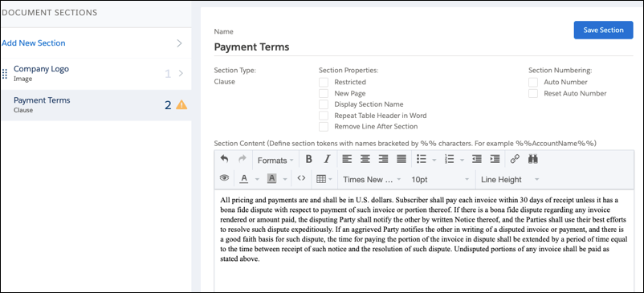Click the warning icon on Payment Terms
Viewport: 644px width, 293px height.
pos(181,105)
